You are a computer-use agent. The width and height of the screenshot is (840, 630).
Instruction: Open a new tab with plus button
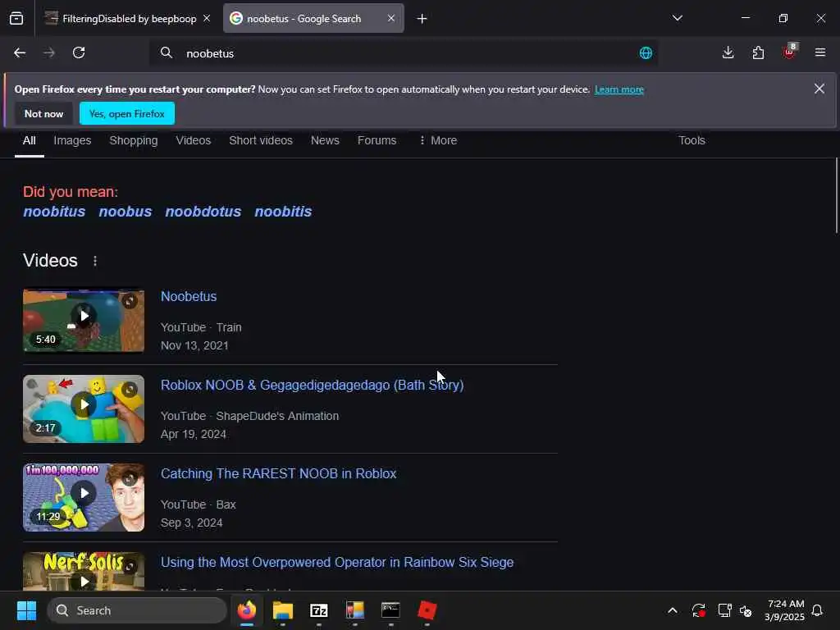click(422, 19)
